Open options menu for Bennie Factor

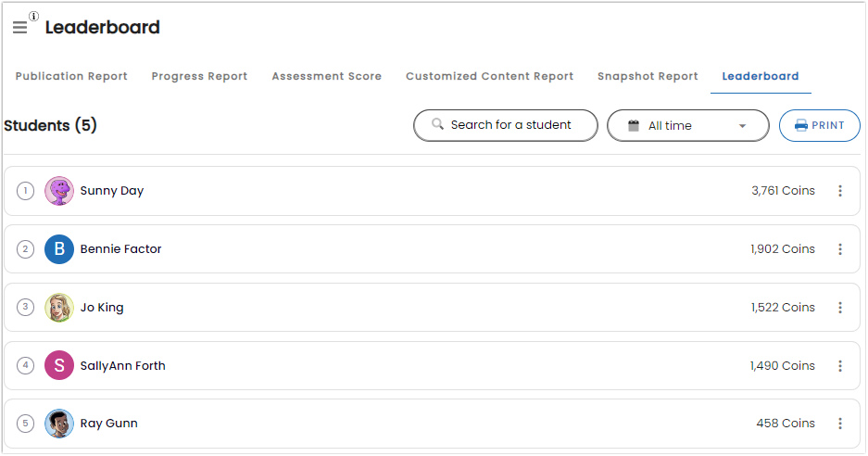(840, 249)
